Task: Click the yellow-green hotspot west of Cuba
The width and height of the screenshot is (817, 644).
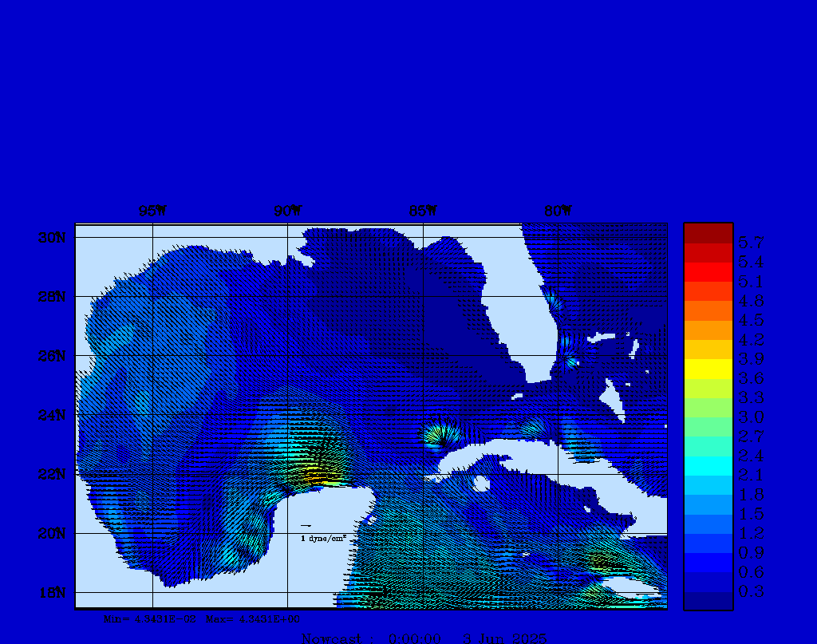Action: pos(437,436)
